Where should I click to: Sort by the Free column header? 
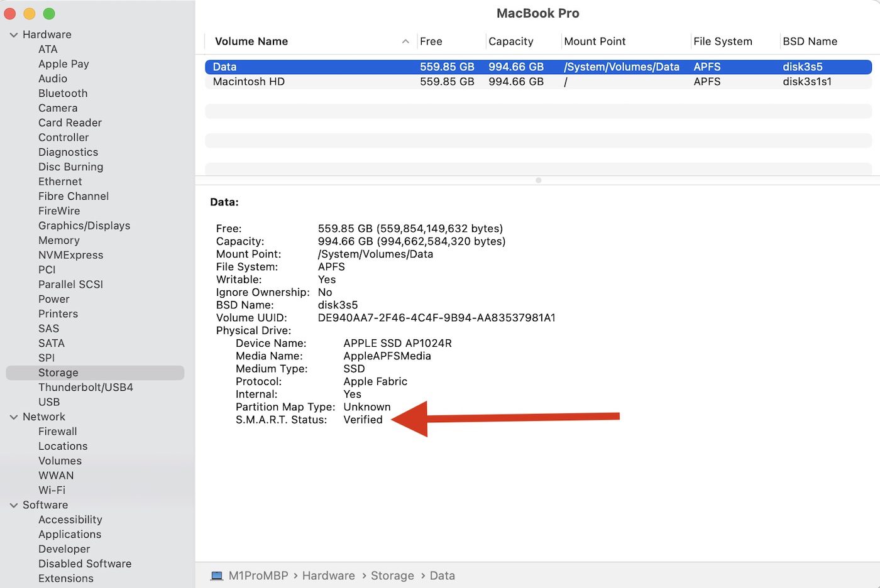431,41
